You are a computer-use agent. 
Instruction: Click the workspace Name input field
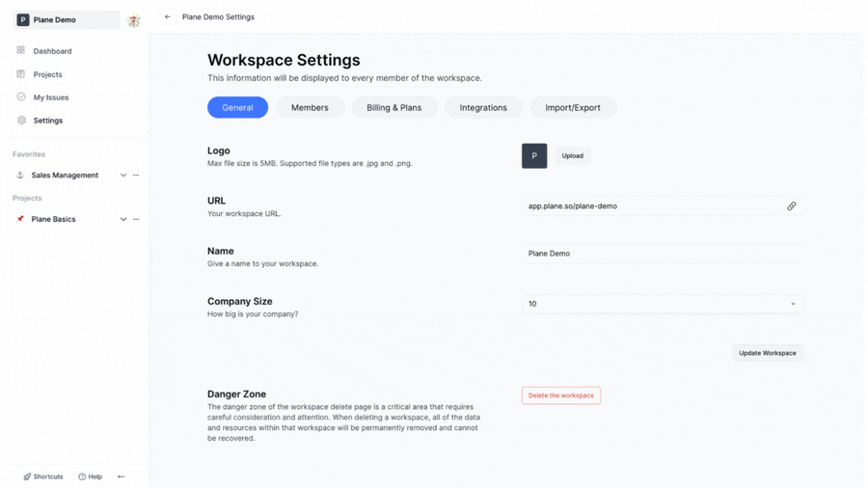tap(662, 254)
